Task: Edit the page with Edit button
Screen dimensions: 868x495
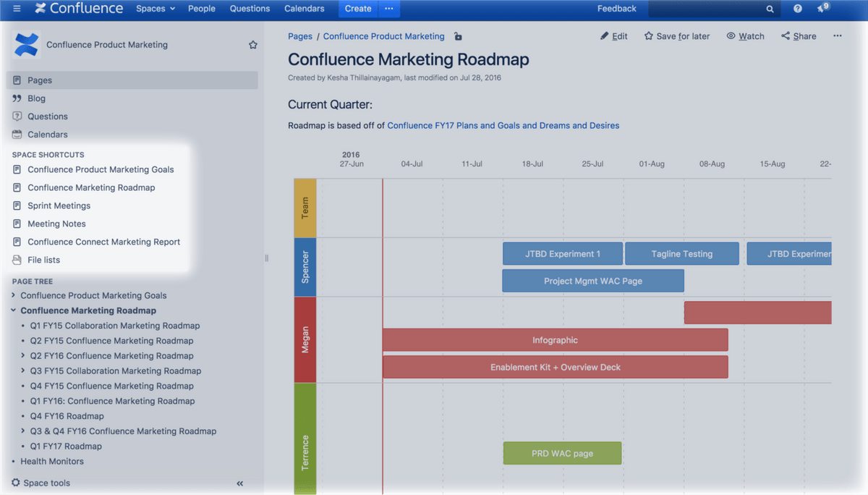Action: pos(614,36)
